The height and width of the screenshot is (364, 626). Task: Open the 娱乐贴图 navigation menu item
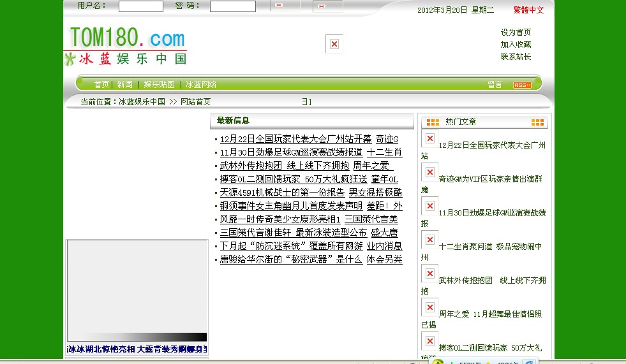click(x=159, y=85)
